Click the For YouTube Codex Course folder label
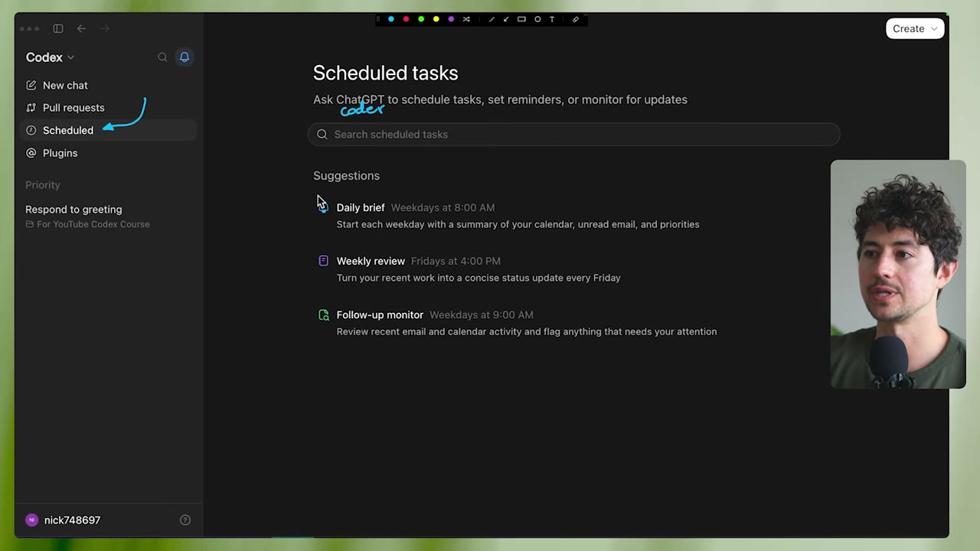 87,224
